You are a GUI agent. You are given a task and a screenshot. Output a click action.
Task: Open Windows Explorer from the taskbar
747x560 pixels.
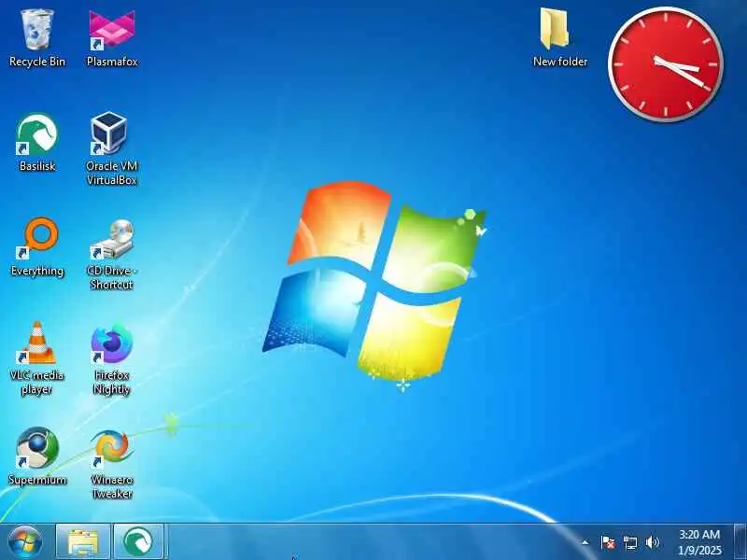point(83,542)
